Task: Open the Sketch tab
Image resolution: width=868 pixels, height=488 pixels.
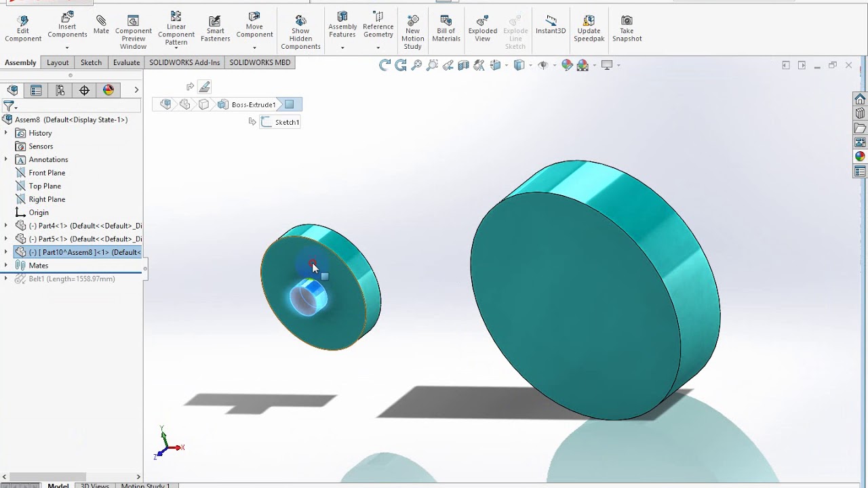Action: click(91, 62)
